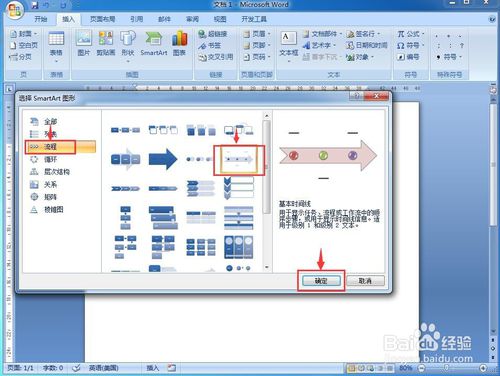Open the WordArt (艺术字) gallery
500x376 pixels.
coord(319,45)
